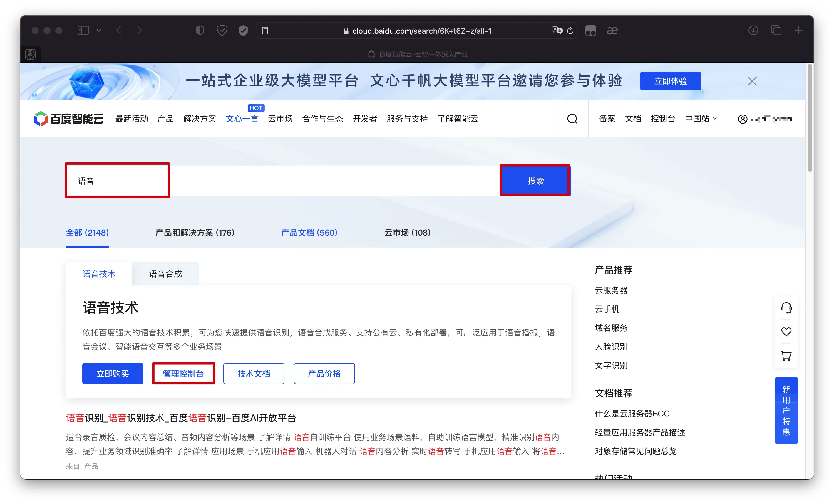Open the site search magnifier icon
The height and width of the screenshot is (504, 834).
572,119
